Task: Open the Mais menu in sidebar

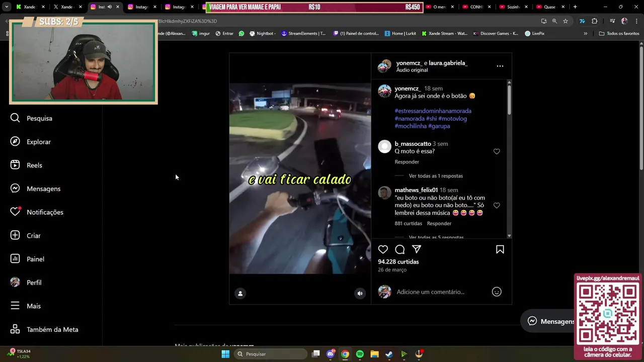Action: pos(26,306)
